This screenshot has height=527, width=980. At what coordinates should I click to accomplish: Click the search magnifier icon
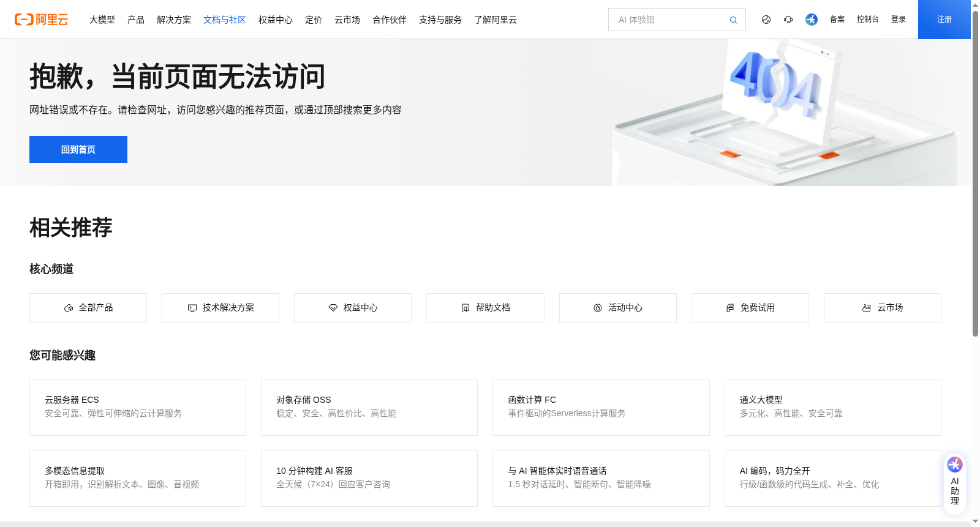733,20
